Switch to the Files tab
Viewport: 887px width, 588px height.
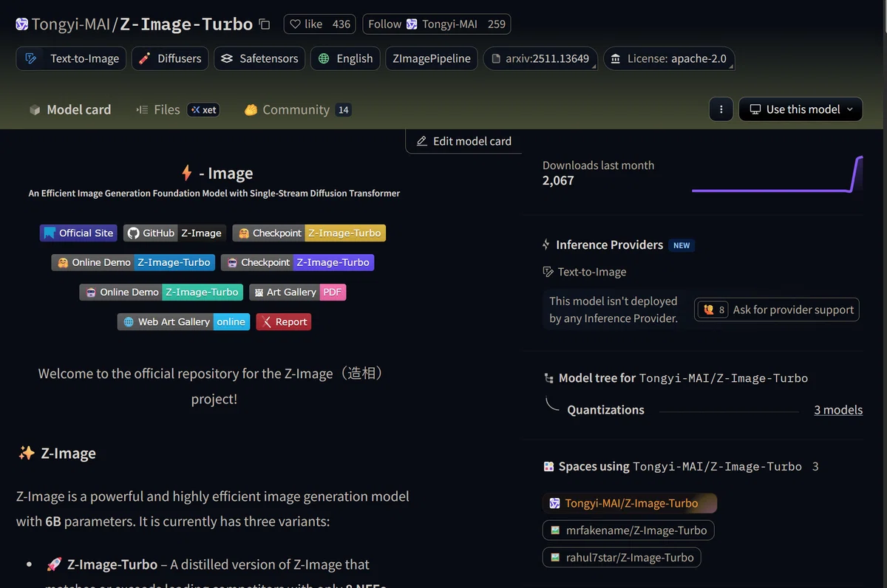coord(177,109)
